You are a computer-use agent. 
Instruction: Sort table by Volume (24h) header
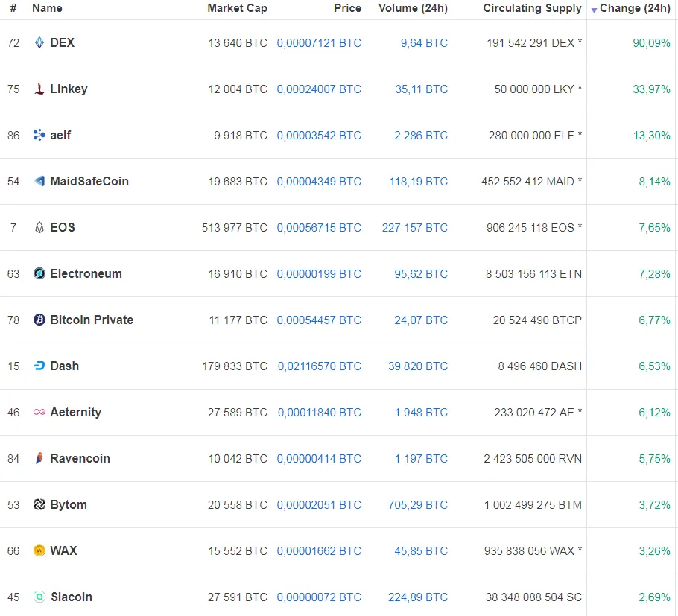[413, 8]
